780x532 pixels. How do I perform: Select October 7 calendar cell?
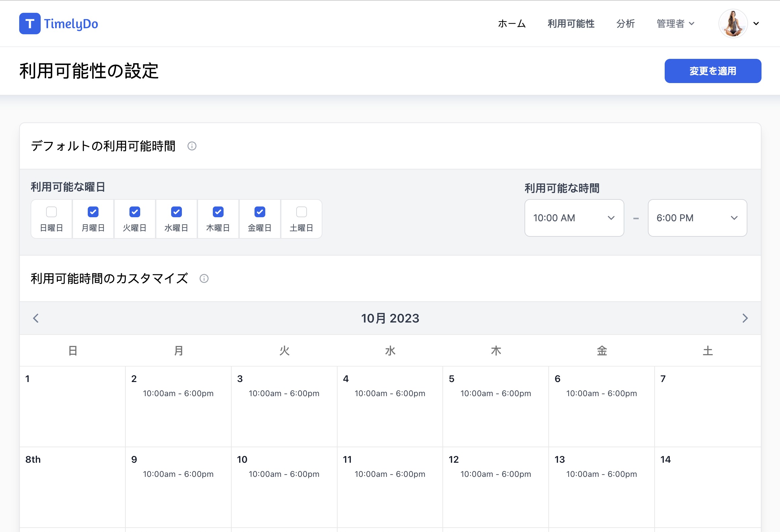(x=708, y=407)
